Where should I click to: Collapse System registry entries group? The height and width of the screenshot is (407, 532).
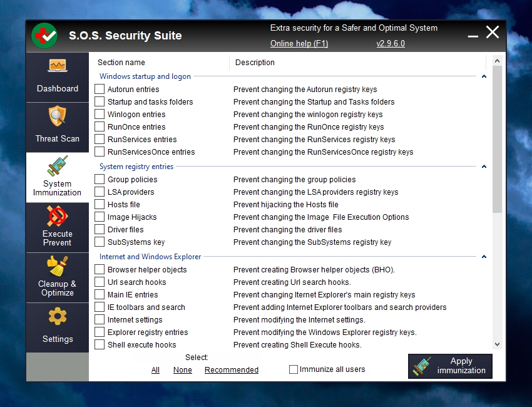(484, 167)
